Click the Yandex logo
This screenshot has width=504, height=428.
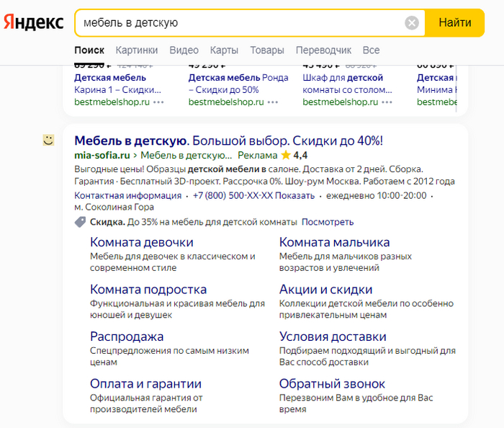pos(33,23)
